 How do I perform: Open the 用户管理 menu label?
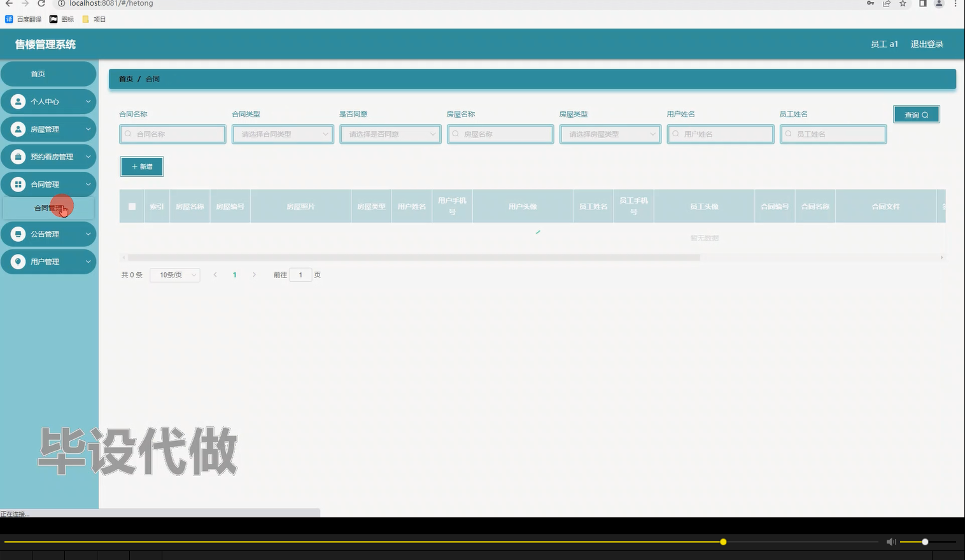click(x=45, y=262)
